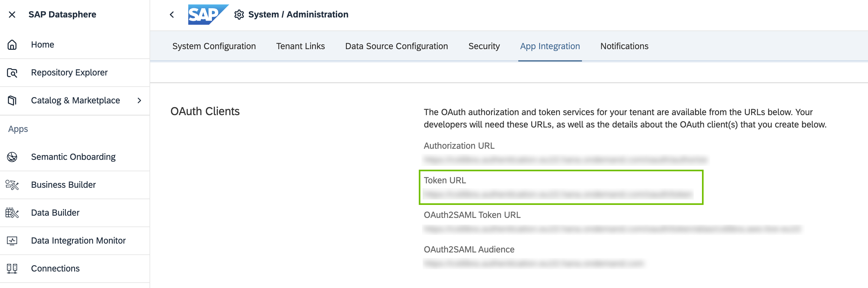This screenshot has width=868, height=288.
Task: Open the Notifications tab
Action: tap(624, 46)
